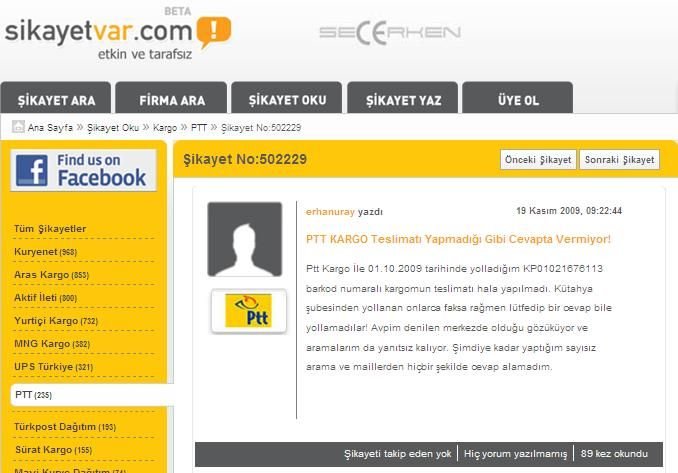The height and width of the screenshot is (473, 678).
Task: Click Şikayet No:502229 in breadcrumb
Action: [261, 128]
